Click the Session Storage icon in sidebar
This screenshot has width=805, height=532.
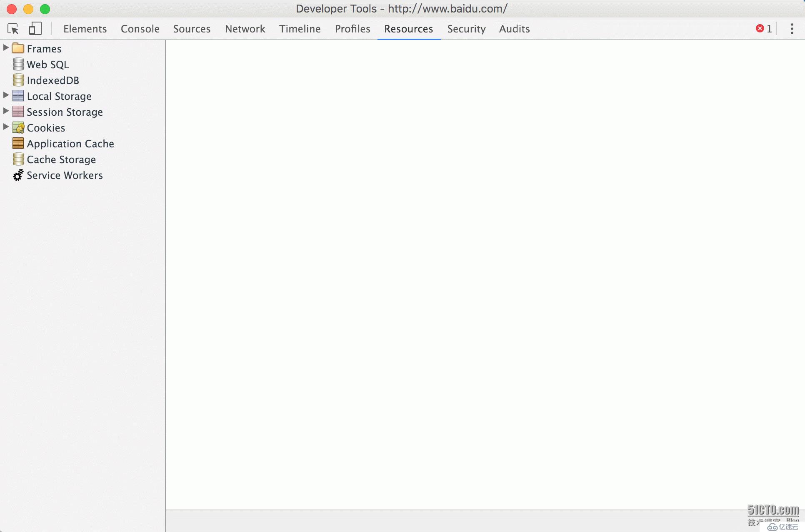18,112
